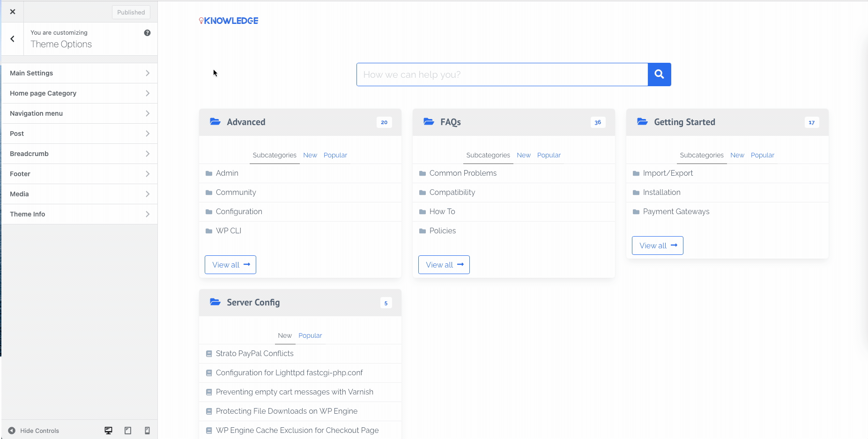The width and height of the screenshot is (868, 439).
Task: Click the KNOWLEDGE site logo
Action: (x=229, y=21)
